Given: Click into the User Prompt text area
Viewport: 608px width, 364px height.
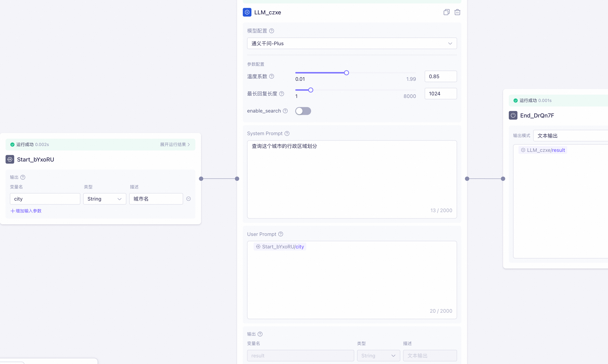Looking at the screenshot, I should tap(352, 280).
